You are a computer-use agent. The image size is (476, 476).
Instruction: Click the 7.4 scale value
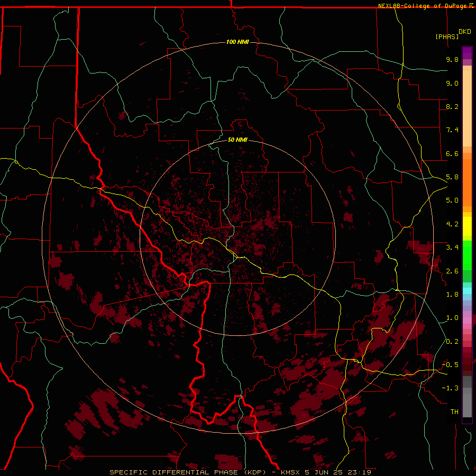(x=452, y=130)
